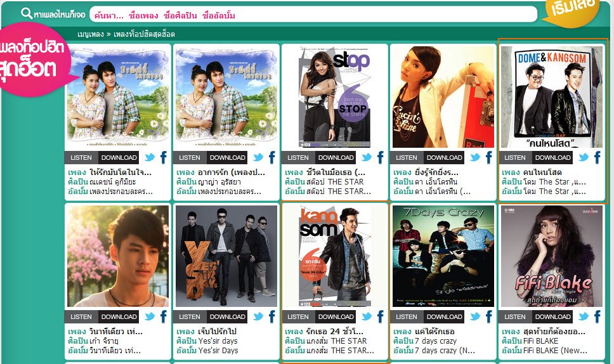Open artist แกงส้ม THE STAR link
Viewport: 614px width, 364px height.
(x=336, y=341)
